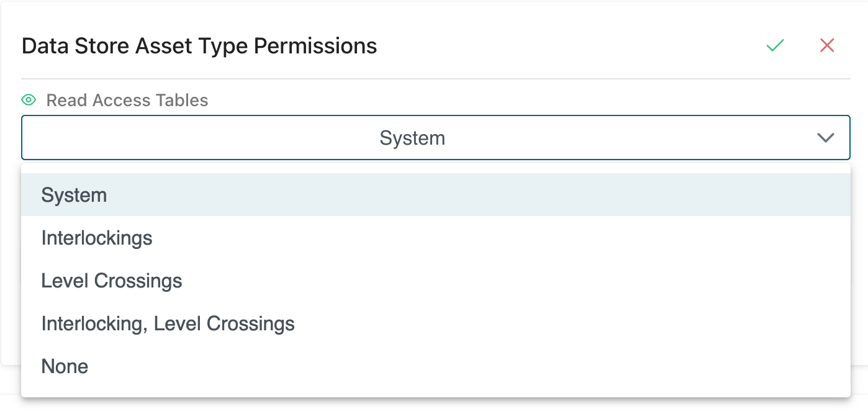Discard changes via the red cross
Screen dimensions: 868x411
pyautogui.click(x=826, y=45)
